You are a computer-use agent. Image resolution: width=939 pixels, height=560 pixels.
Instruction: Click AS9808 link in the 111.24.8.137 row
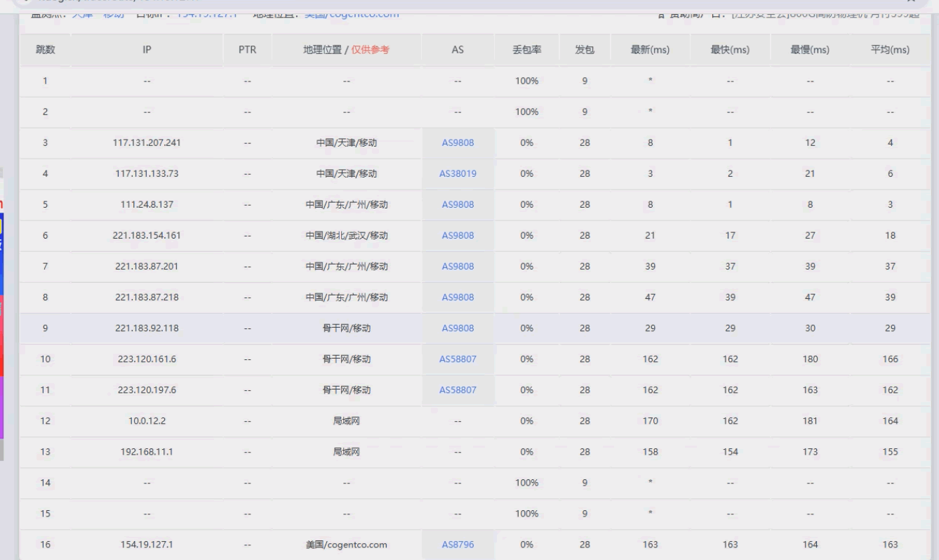[x=458, y=205]
